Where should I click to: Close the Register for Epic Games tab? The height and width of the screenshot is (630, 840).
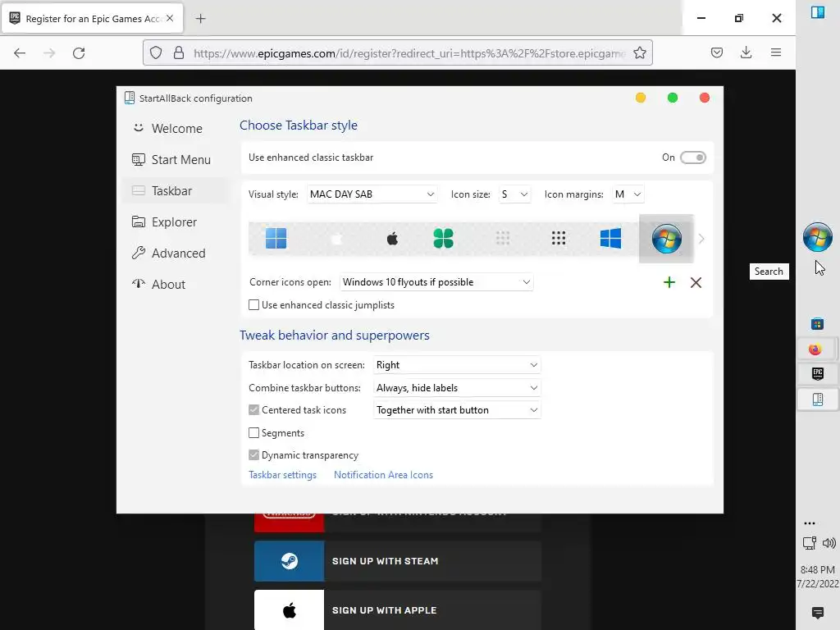point(170,18)
